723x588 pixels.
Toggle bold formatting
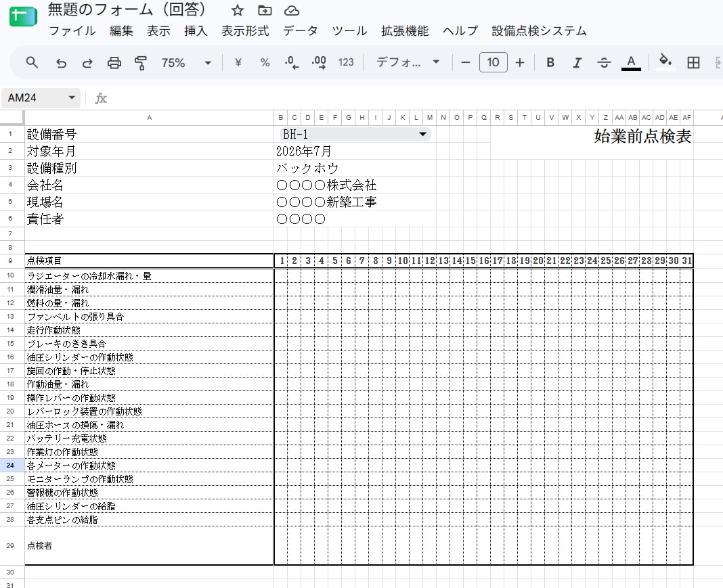click(x=550, y=62)
